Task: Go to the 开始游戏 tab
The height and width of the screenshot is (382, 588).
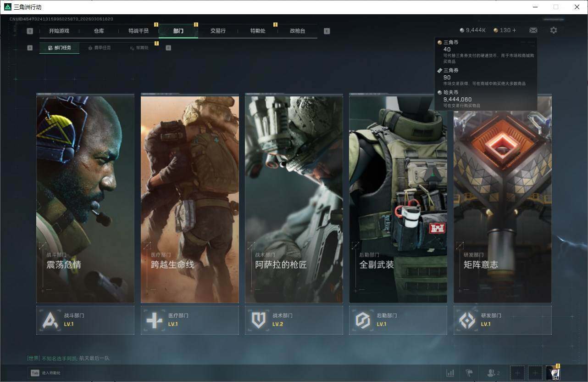Action: click(59, 31)
